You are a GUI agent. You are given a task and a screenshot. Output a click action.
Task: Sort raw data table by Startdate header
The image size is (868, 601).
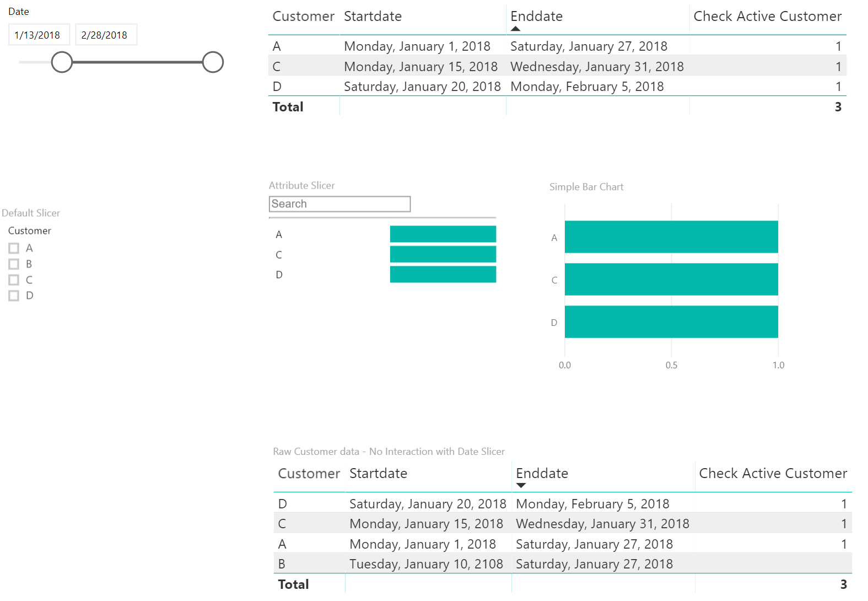tap(378, 474)
